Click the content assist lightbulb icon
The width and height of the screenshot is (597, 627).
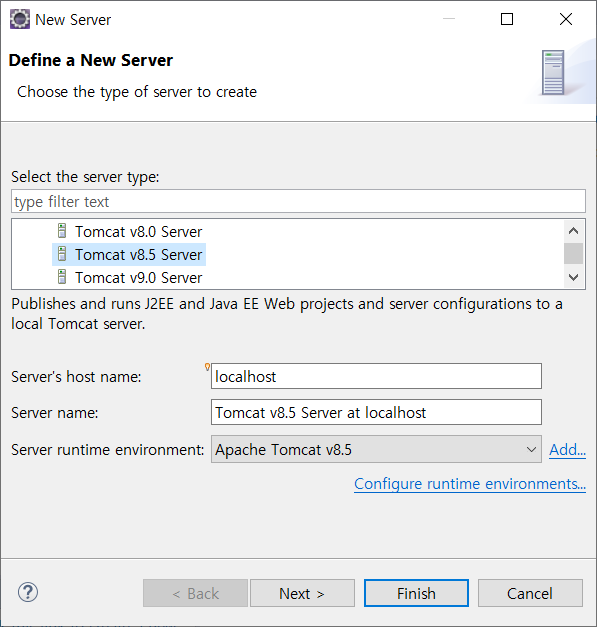point(207,367)
